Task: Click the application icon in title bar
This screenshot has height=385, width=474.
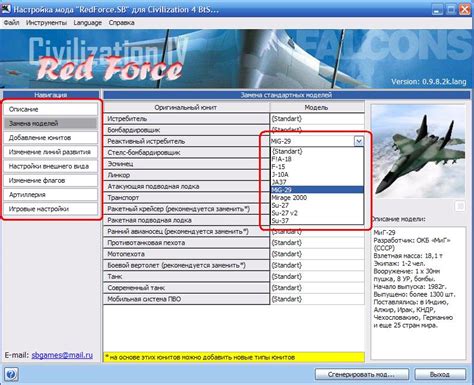Action: [6, 9]
